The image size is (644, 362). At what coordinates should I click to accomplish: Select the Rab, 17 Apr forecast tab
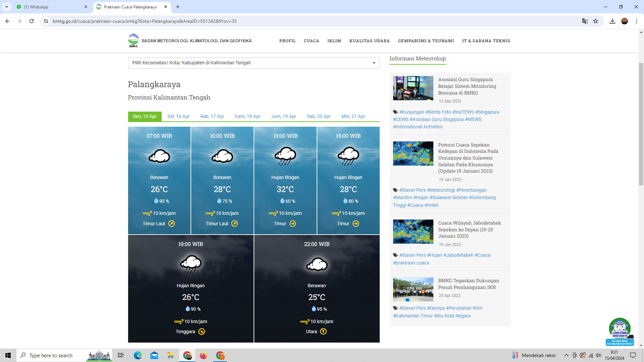click(x=212, y=116)
